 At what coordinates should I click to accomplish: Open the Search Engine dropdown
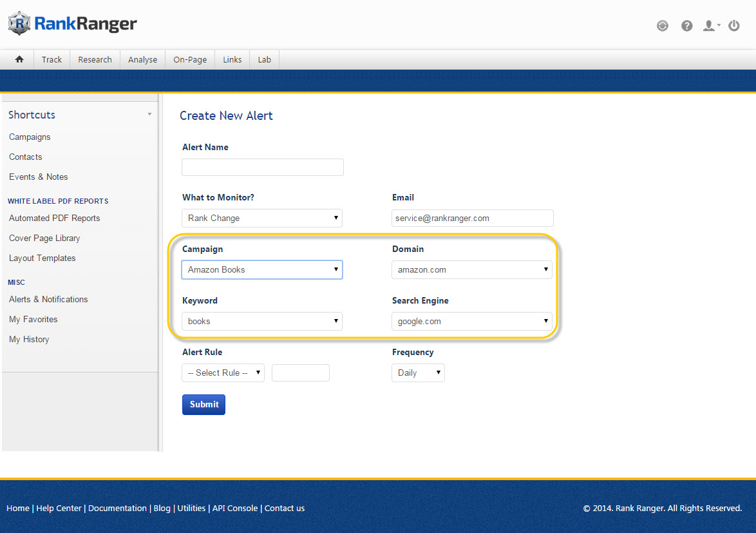tap(471, 321)
